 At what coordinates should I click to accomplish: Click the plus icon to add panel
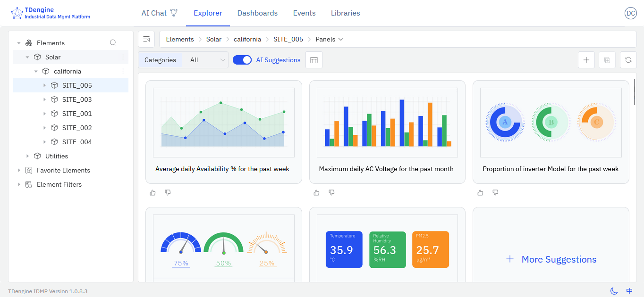[x=586, y=60]
